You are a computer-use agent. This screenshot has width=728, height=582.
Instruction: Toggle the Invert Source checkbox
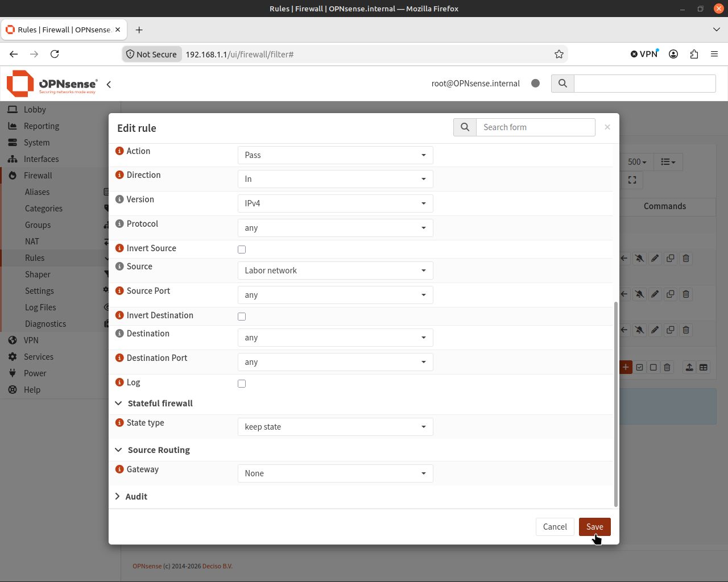click(x=242, y=250)
